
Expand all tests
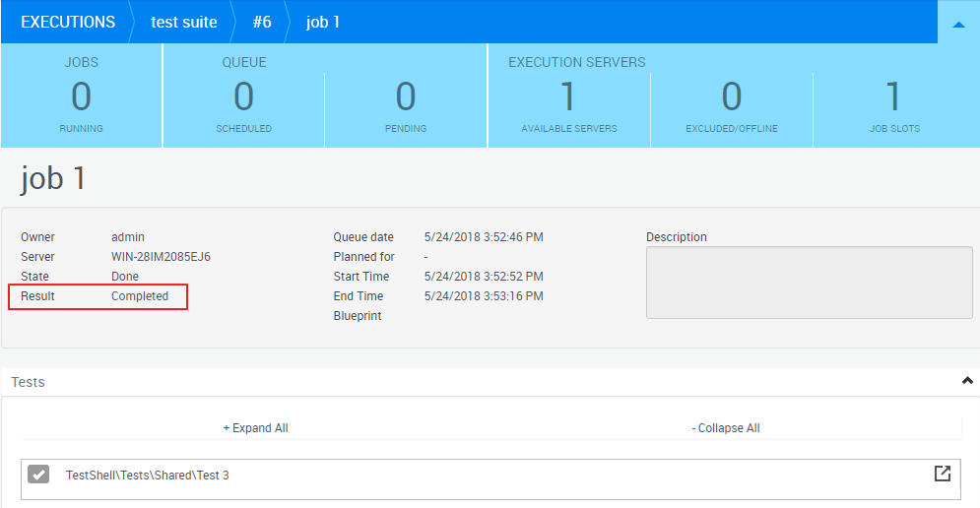[x=255, y=428]
